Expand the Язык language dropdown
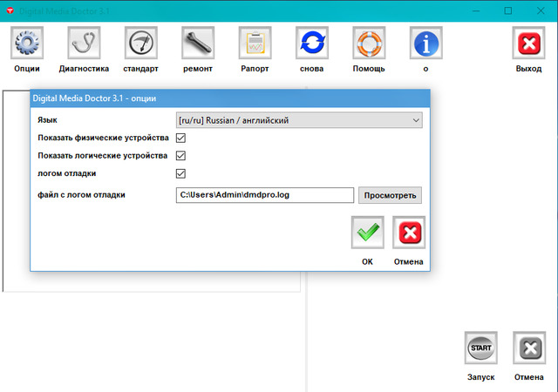The image size is (558, 392). pos(299,120)
